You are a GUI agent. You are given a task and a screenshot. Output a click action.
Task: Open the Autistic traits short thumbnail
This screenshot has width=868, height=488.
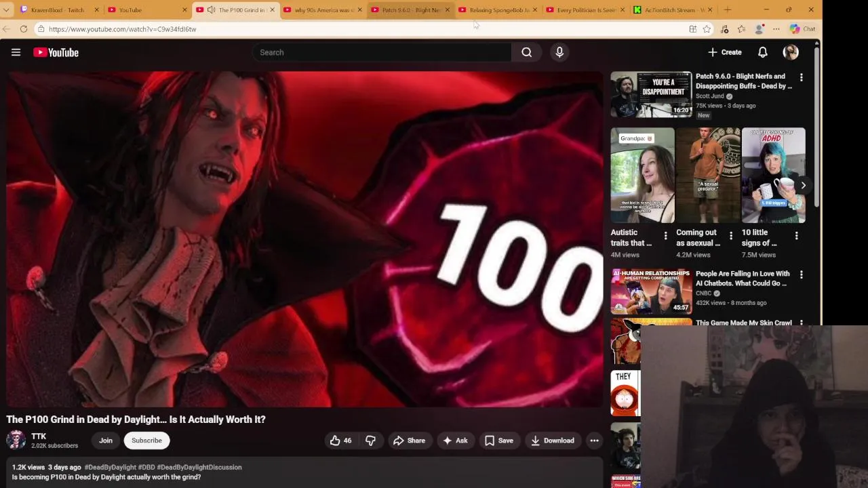642,176
